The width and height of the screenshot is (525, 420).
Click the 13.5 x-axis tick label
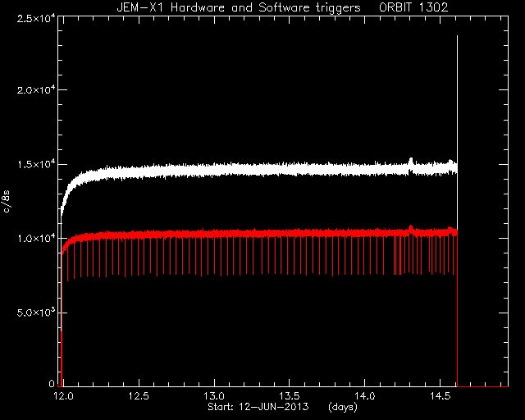[x=290, y=396]
